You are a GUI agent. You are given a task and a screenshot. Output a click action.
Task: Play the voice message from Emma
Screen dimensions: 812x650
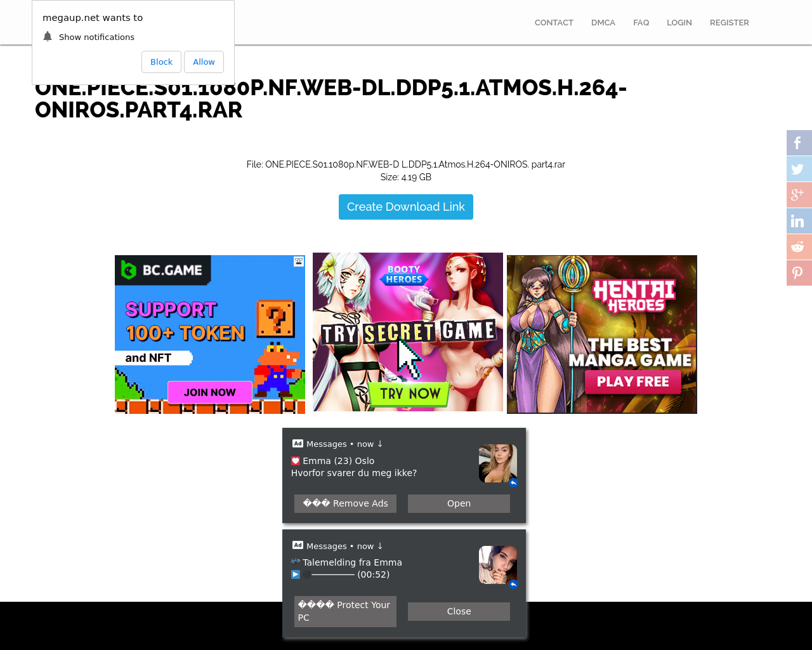pyautogui.click(x=296, y=574)
